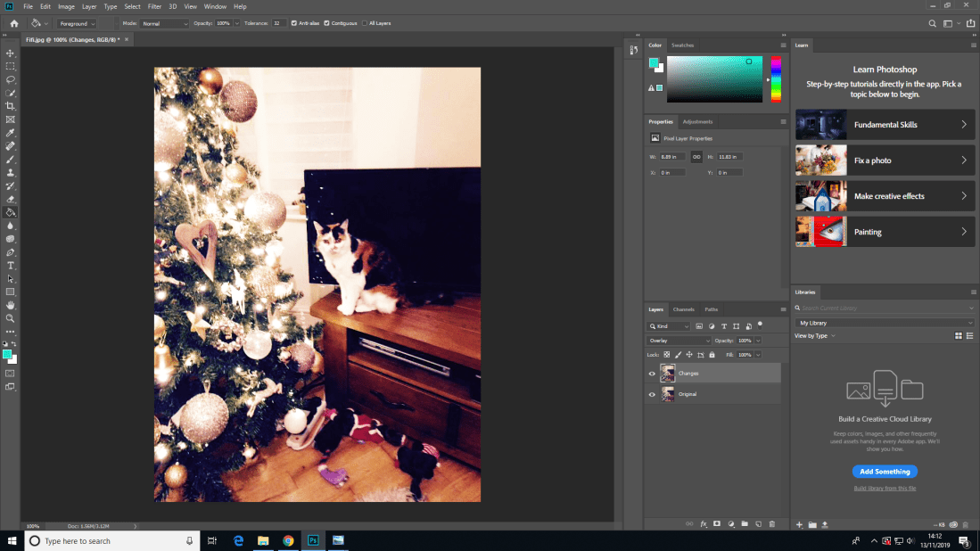Choose the Horizontal Type tool

[11, 266]
